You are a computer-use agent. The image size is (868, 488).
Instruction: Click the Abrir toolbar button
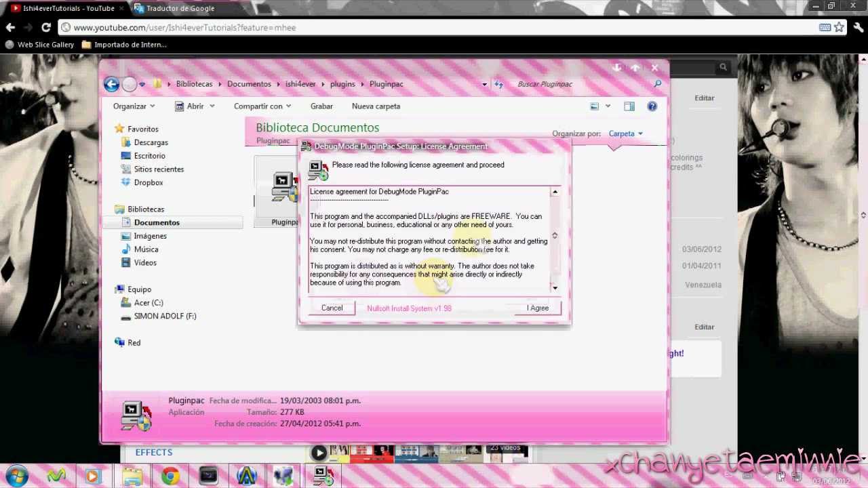190,106
